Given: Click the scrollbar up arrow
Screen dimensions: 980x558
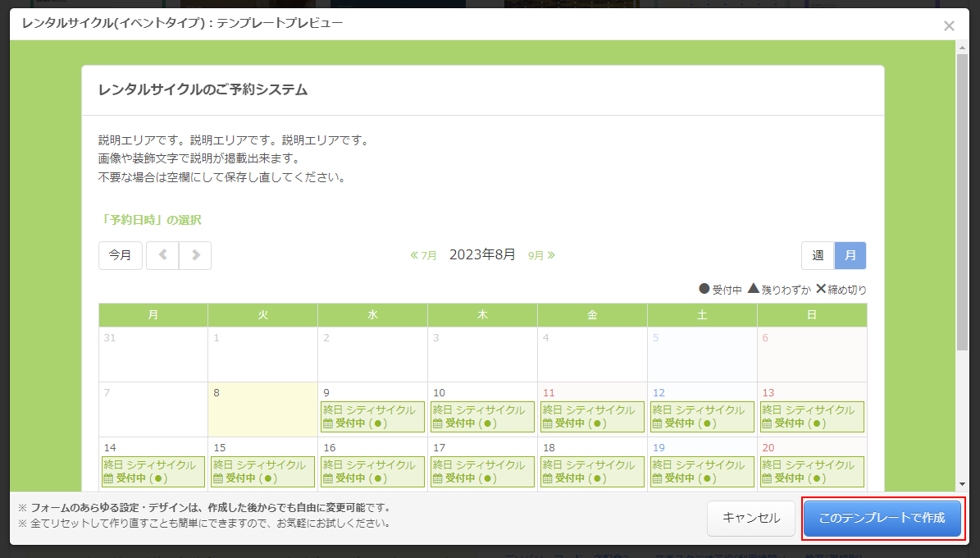Looking at the screenshot, I should 963,48.
